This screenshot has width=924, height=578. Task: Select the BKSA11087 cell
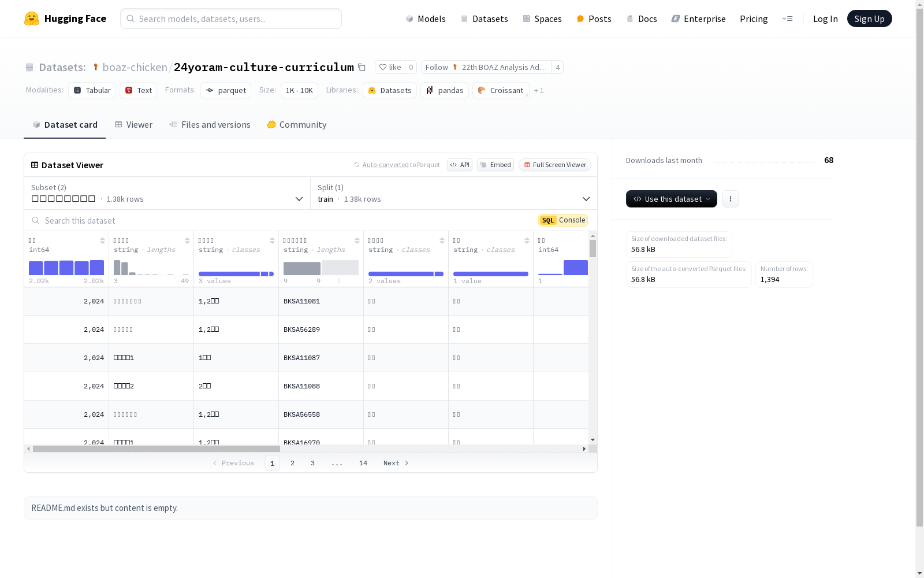tap(321, 358)
